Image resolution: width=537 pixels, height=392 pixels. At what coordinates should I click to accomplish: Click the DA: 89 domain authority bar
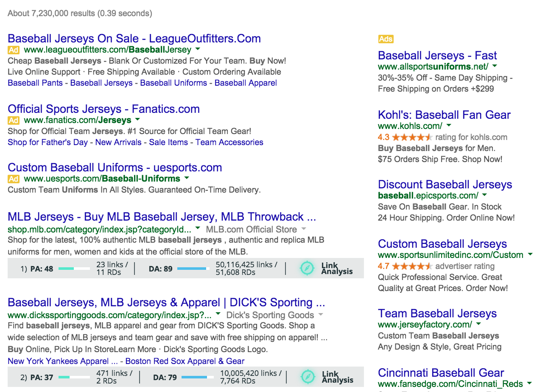click(x=193, y=269)
